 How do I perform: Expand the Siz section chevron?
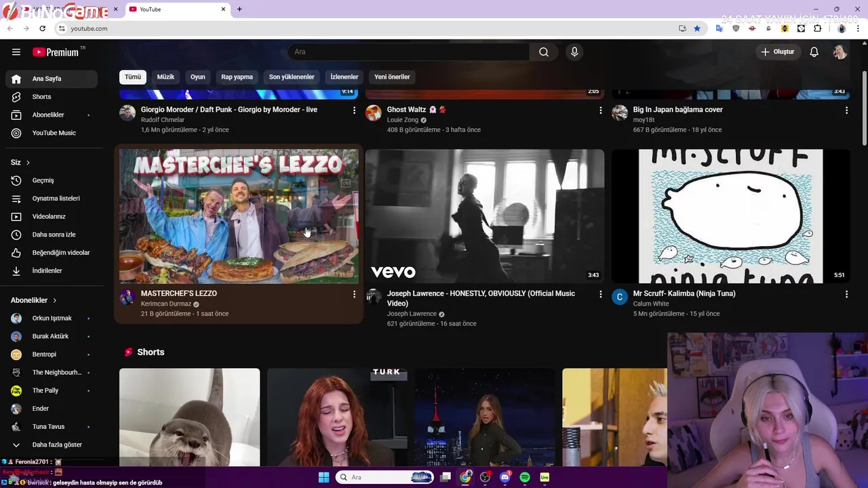(x=28, y=163)
